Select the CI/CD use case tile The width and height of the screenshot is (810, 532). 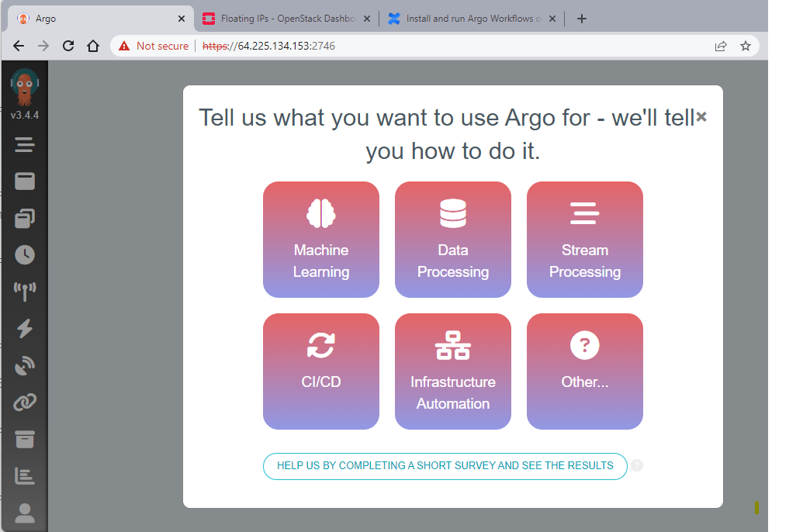[321, 371]
